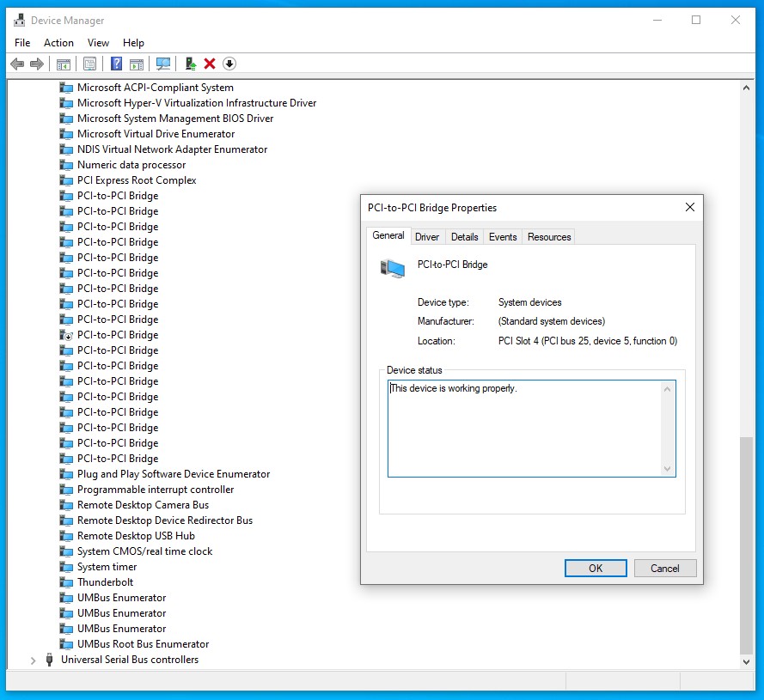The height and width of the screenshot is (700, 764).
Task: Select the General tab
Action: [x=388, y=235]
